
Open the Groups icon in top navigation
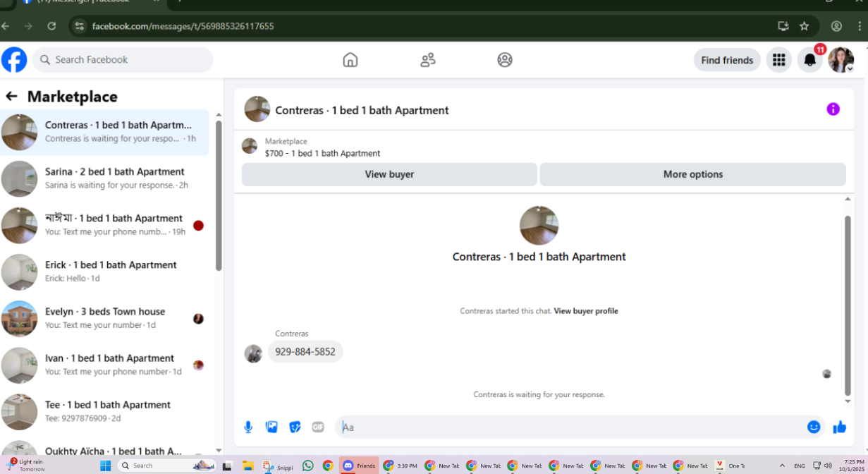click(x=505, y=60)
